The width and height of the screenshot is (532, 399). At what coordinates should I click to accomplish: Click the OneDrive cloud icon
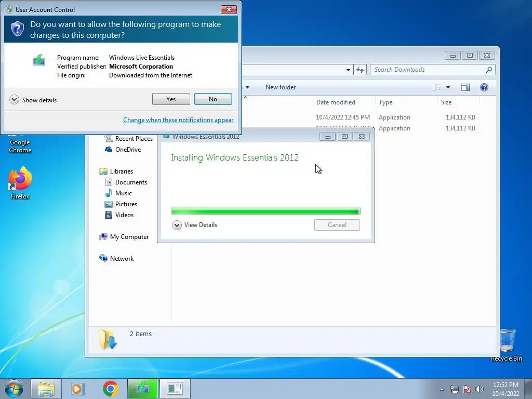[109, 149]
